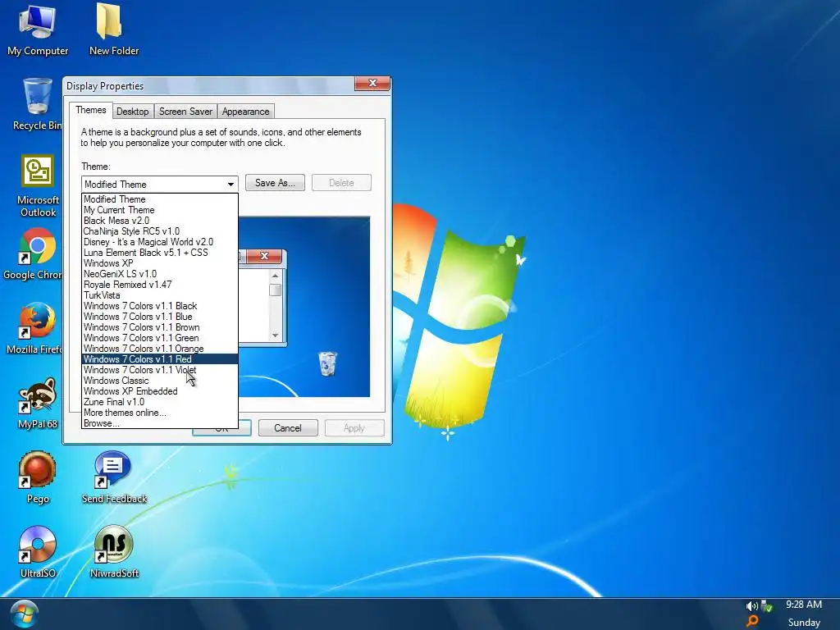
Task: Open the Screen Saver tab
Action: tap(185, 112)
